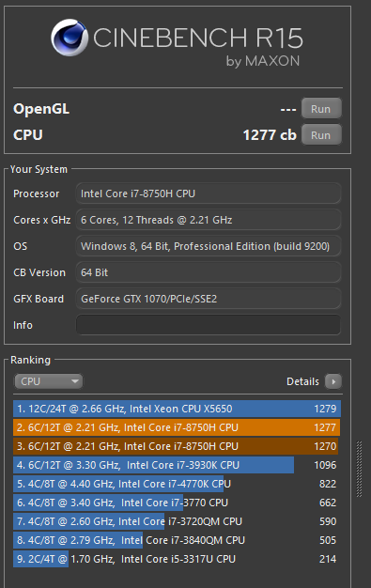Select the Xeon X5650 ranking entry
371x588 pixels.
tap(177, 409)
